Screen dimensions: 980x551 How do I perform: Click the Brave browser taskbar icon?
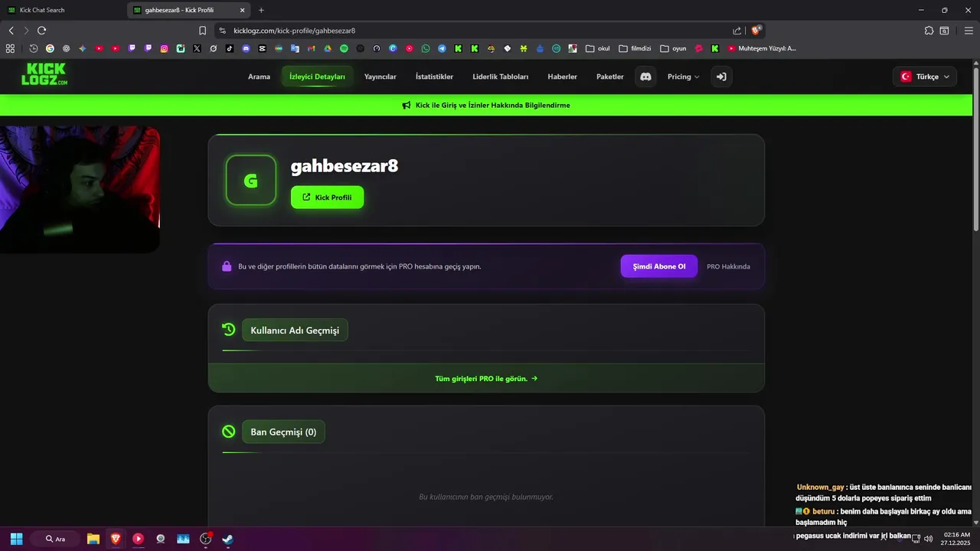click(x=116, y=539)
